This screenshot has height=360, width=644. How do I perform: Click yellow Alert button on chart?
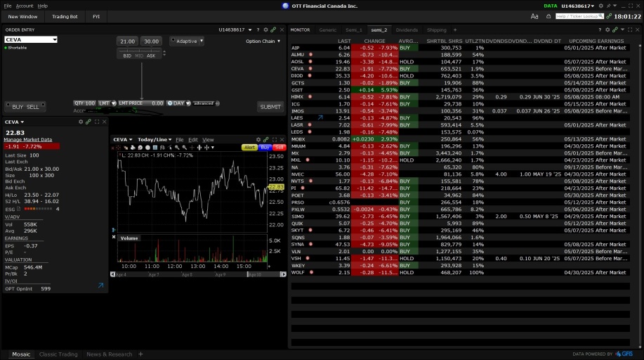[249, 147]
